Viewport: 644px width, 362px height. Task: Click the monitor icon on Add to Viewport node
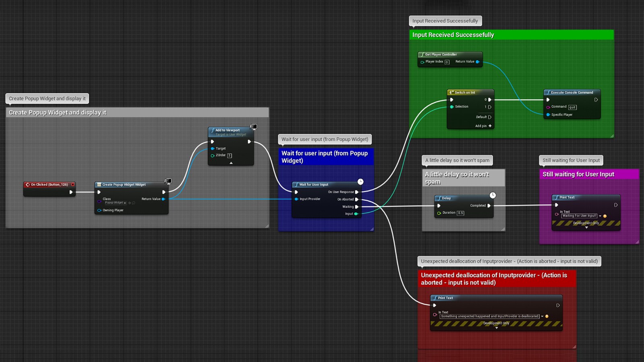[254, 127]
